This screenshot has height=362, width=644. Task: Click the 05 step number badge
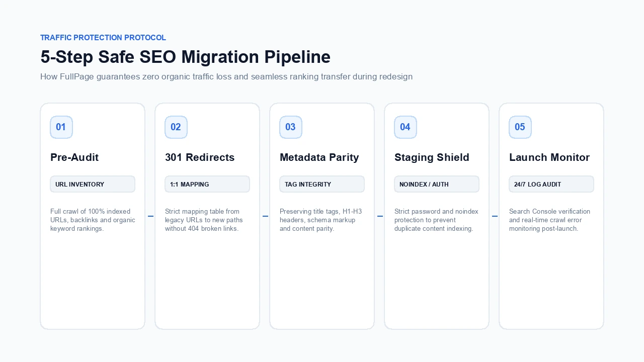click(520, 127)
